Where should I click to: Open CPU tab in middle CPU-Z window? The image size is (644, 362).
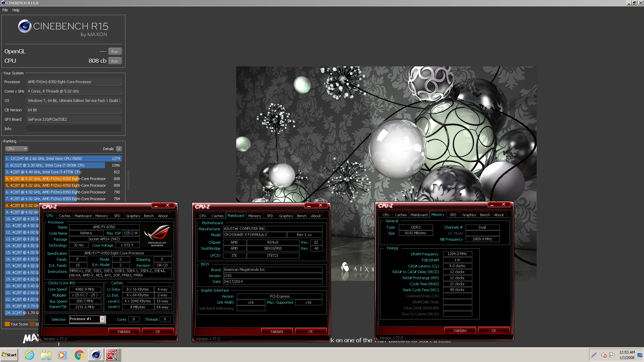pos(203,216)
